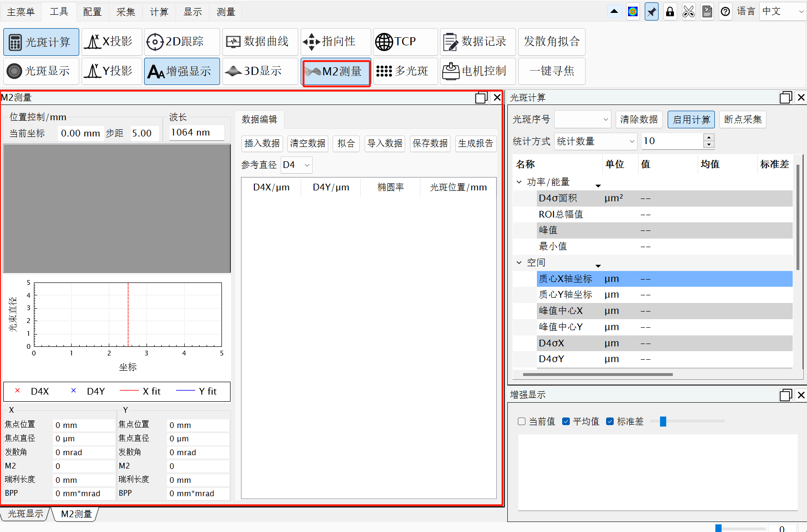Open help via question mark icon
The width and height of the screenshot is (807, 532).
tap(725, 11)
